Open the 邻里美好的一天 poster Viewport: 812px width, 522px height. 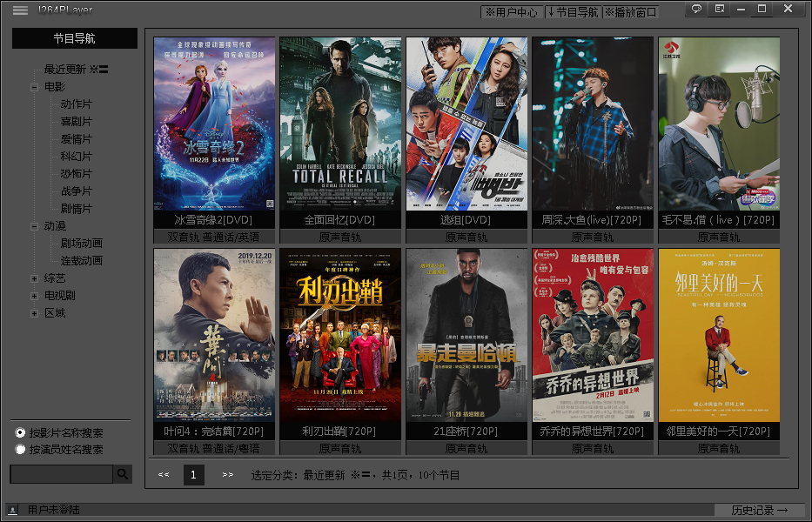(719, 335)
